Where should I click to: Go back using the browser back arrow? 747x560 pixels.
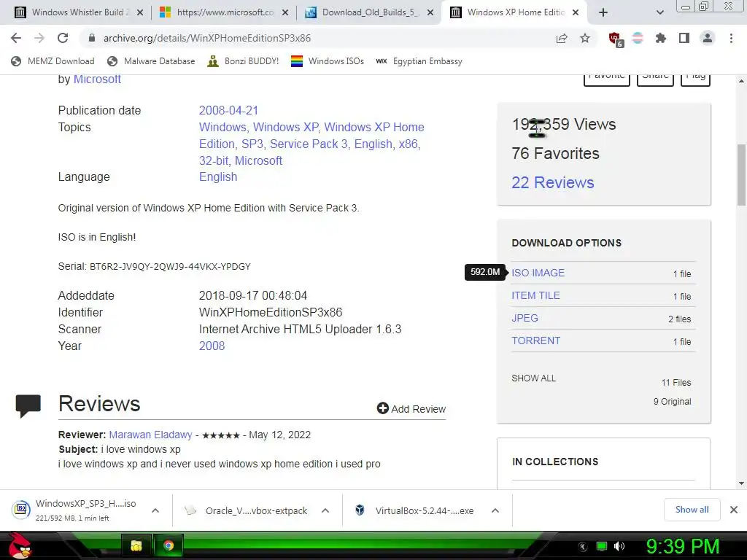pyautogui.click(x=16, y=38)
